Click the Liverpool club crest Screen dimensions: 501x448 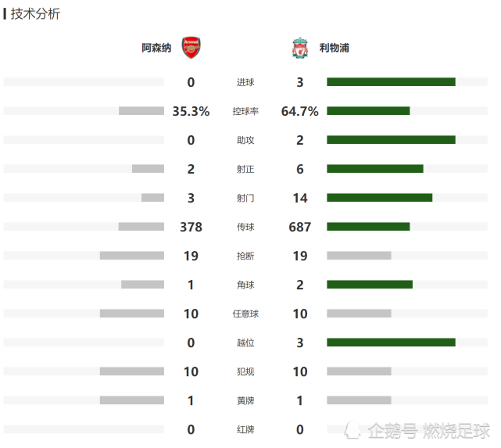pyautogui.click(x=300, y=48)
